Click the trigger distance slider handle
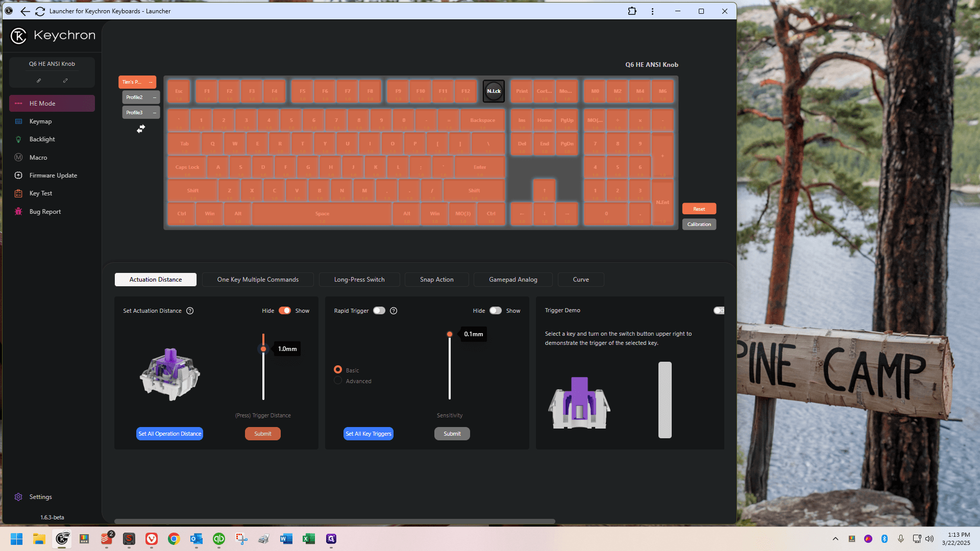This screenshot has height=551, width=980. click(263, 349)
